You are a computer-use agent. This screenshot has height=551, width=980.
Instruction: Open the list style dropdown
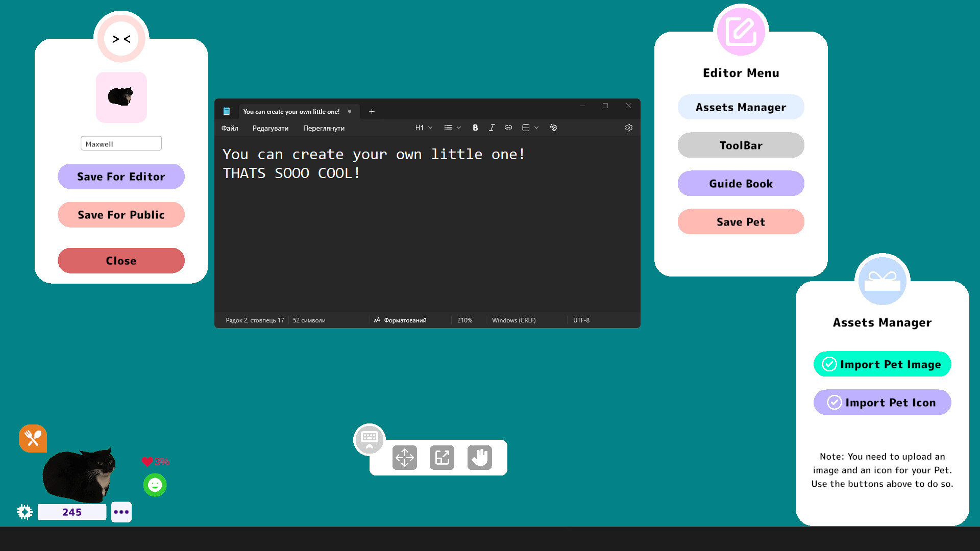pyautogui.click(x=458, y=128)
